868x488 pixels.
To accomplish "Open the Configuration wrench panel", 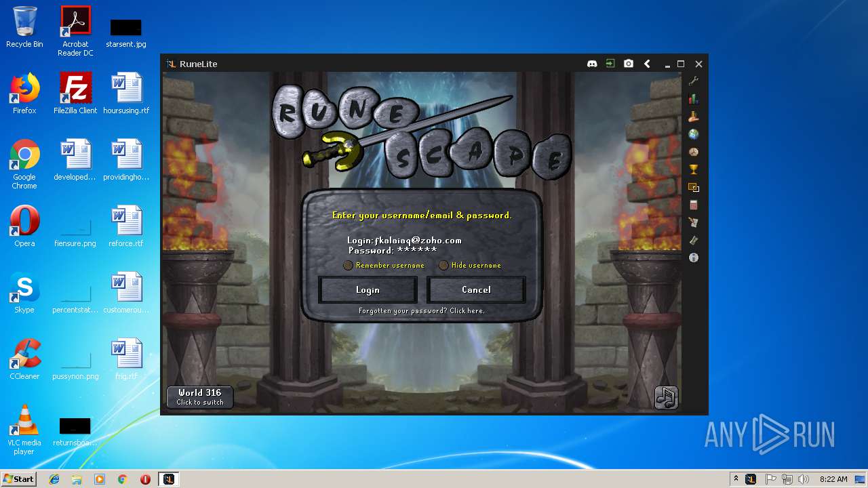I will pyautogui.click(x=693, y=81).
